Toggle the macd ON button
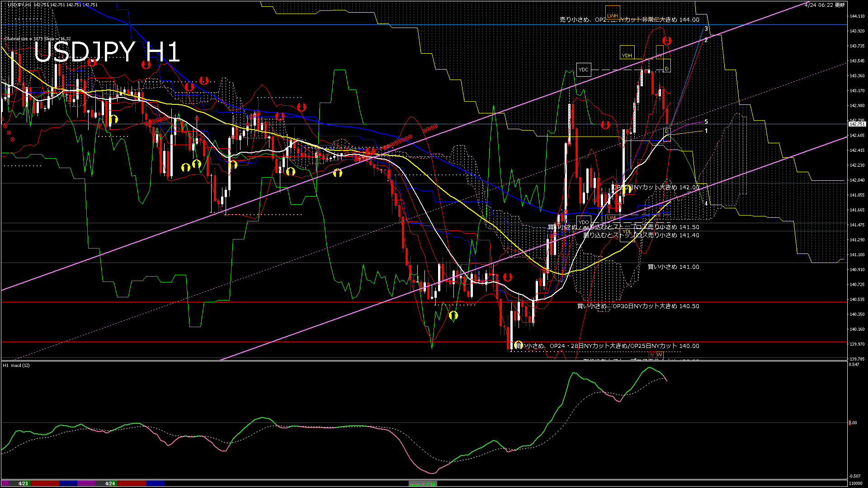868x488 pixels. (423, 484)
